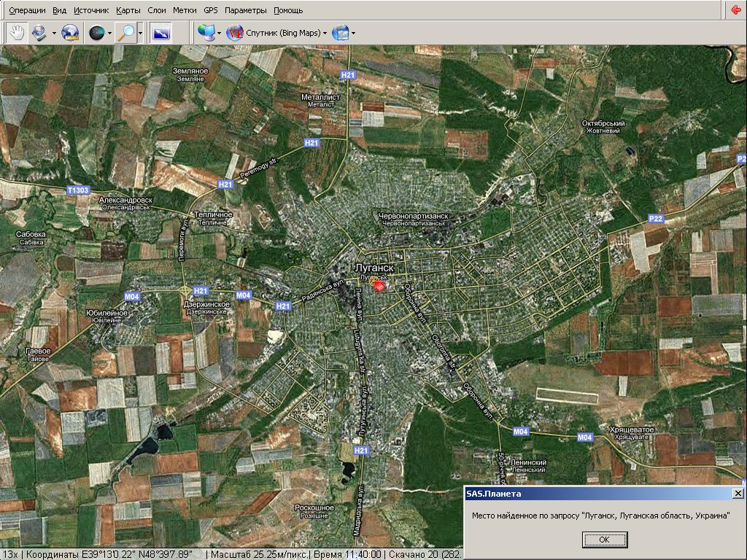Click the magnifying glass search tool

[x=126, y=33]
